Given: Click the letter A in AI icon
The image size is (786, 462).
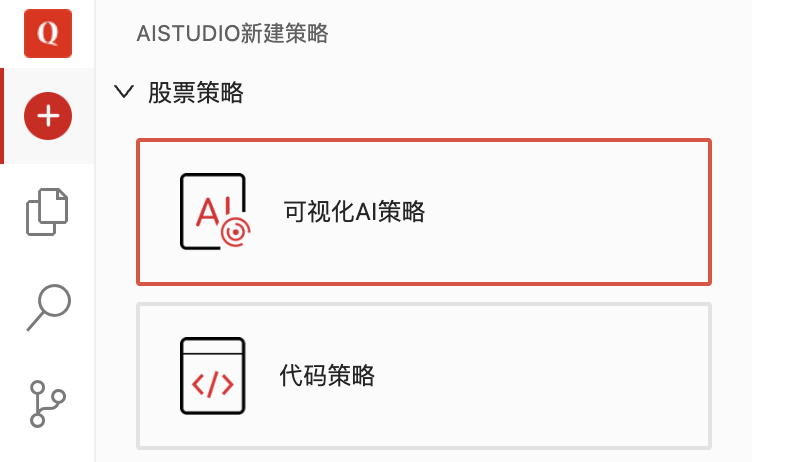Looking at the screenshot, I should [x=208, y=212].
